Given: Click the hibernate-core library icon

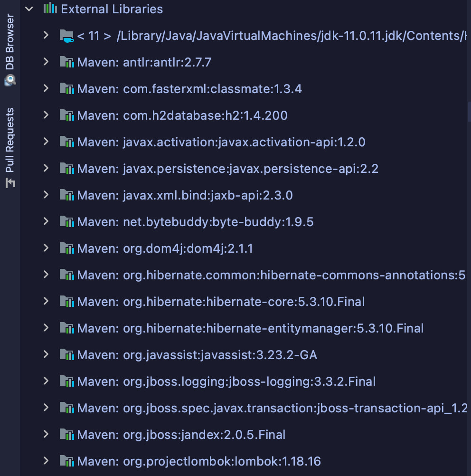Looking at the screenshot, I should 66,302.
